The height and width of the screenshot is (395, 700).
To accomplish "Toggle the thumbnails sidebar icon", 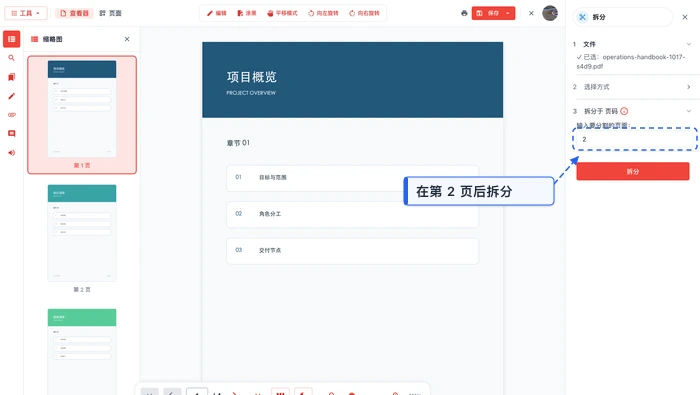I will coord(12,39).
